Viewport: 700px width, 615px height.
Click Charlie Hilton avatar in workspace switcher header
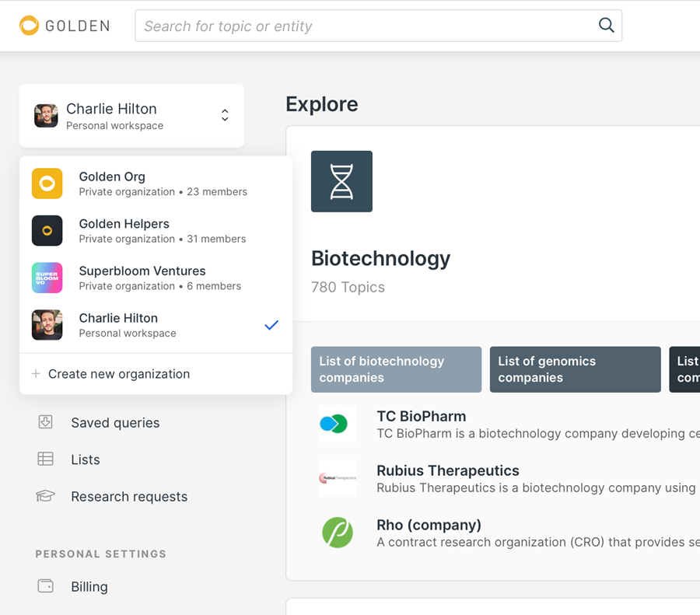pyautogui.click(x=46, y=116)
